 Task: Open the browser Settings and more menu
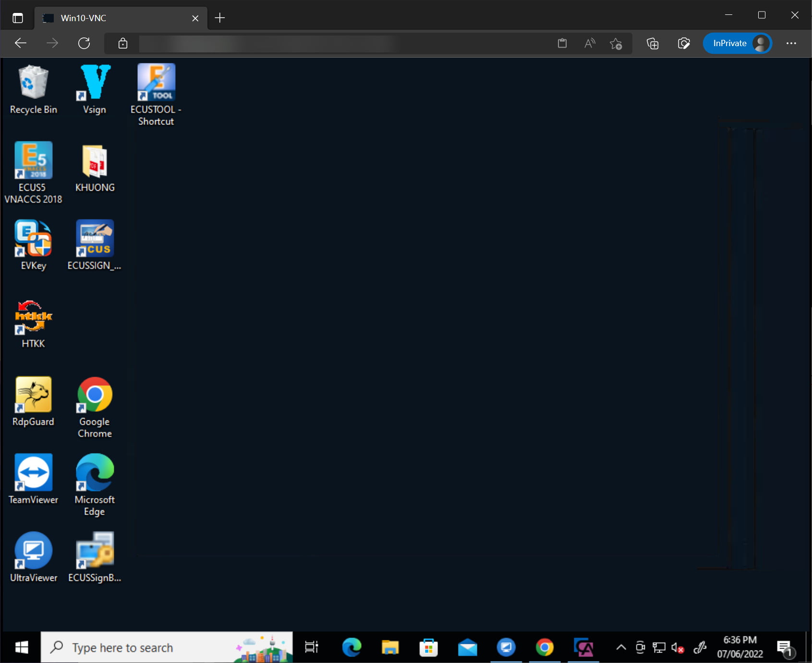[791, 43]
